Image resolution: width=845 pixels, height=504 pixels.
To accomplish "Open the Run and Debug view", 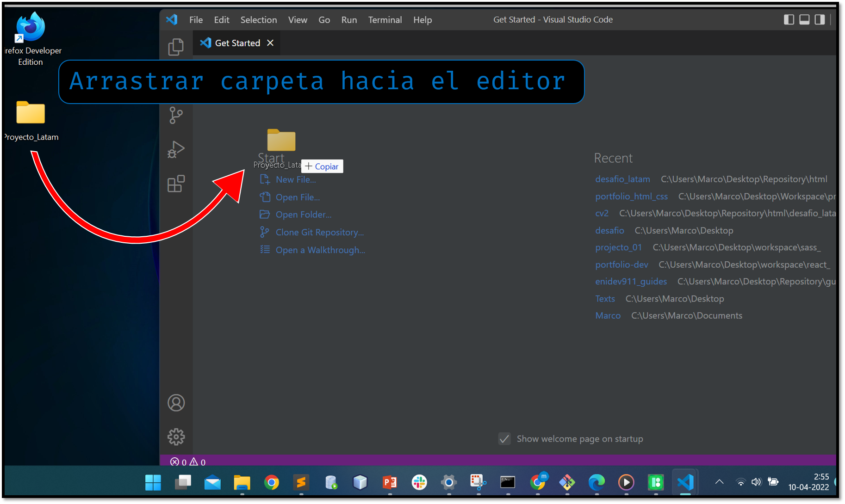I will point(176,149).
